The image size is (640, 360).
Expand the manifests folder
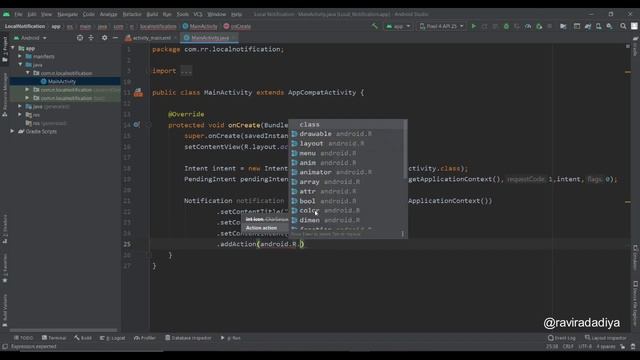[x=20, y=56]
